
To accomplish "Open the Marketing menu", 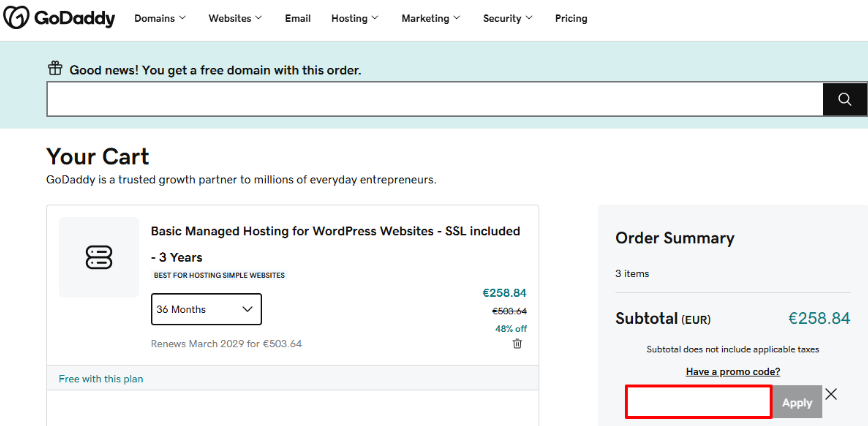I will [x=431, y=18].
